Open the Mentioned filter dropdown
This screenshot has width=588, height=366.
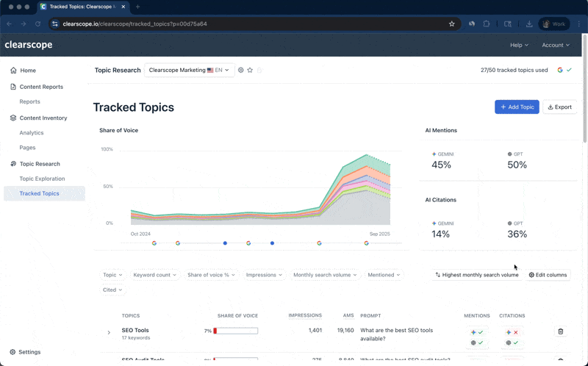tap(384, 275)
